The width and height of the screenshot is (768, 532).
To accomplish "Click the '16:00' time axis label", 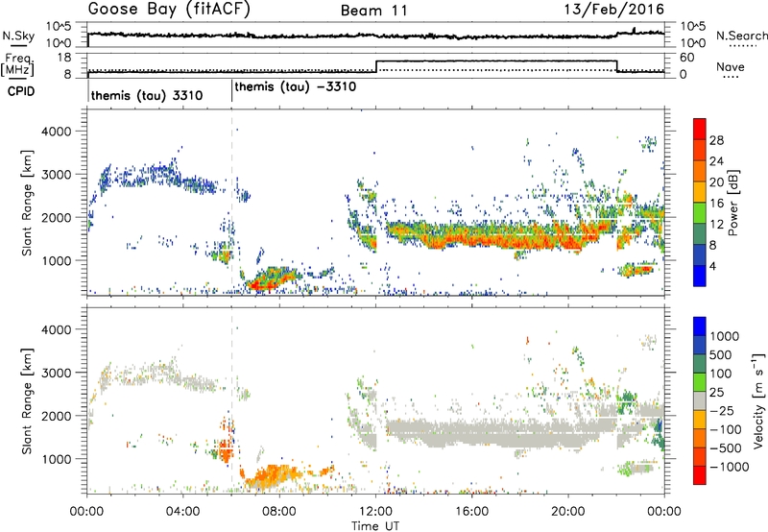I will pyautogui.click(x=471, y=512).
